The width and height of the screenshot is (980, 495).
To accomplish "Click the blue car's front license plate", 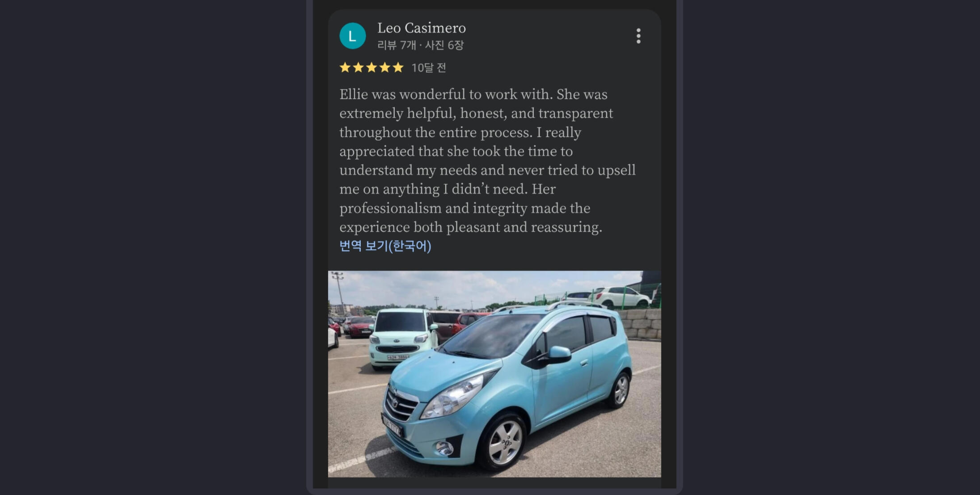I will pyautogui.click(x=392, y=426).
